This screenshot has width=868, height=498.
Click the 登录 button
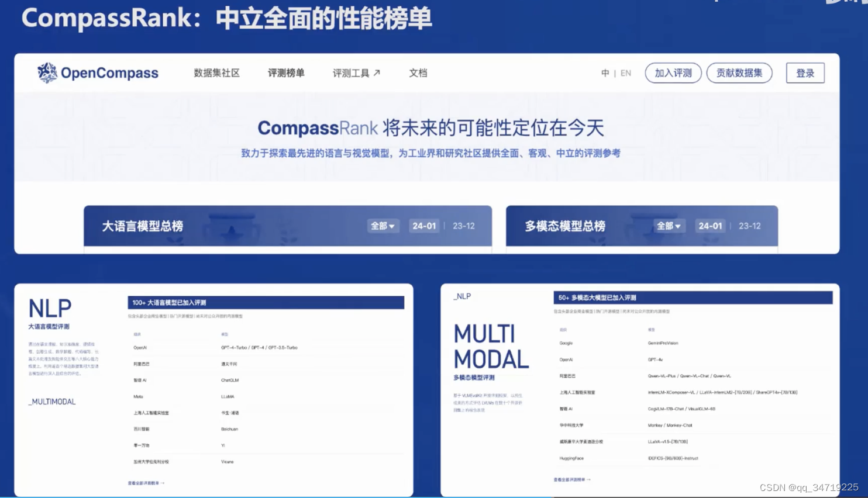coord(805,73)
